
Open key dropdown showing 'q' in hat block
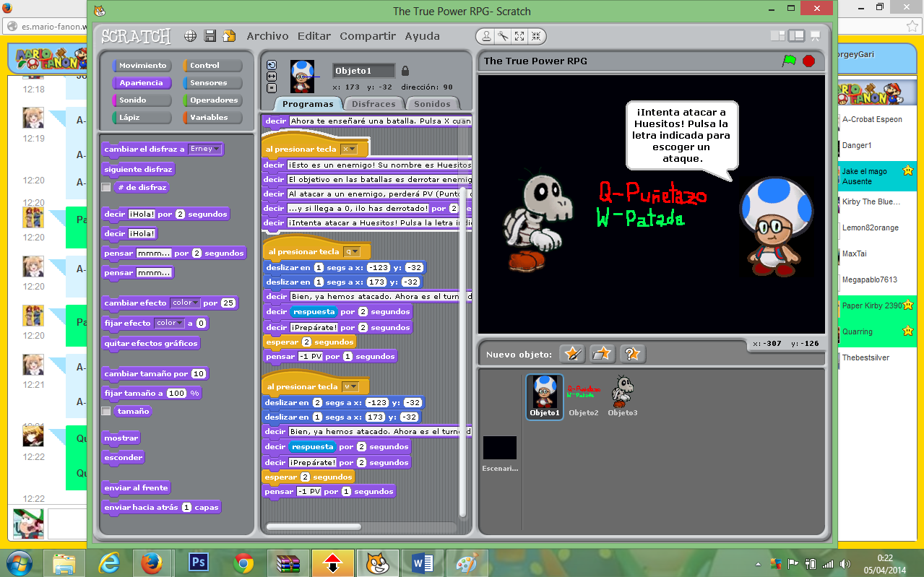352,252
